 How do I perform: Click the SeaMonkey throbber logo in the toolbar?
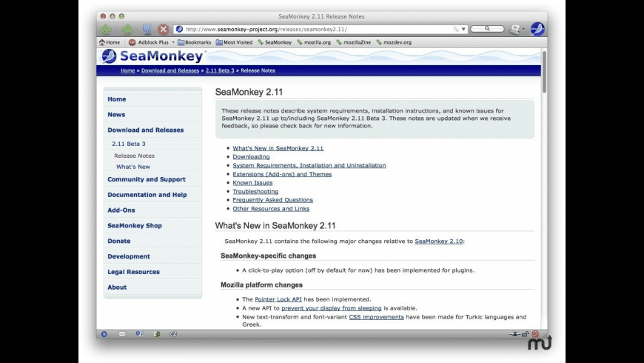(537, 29)
